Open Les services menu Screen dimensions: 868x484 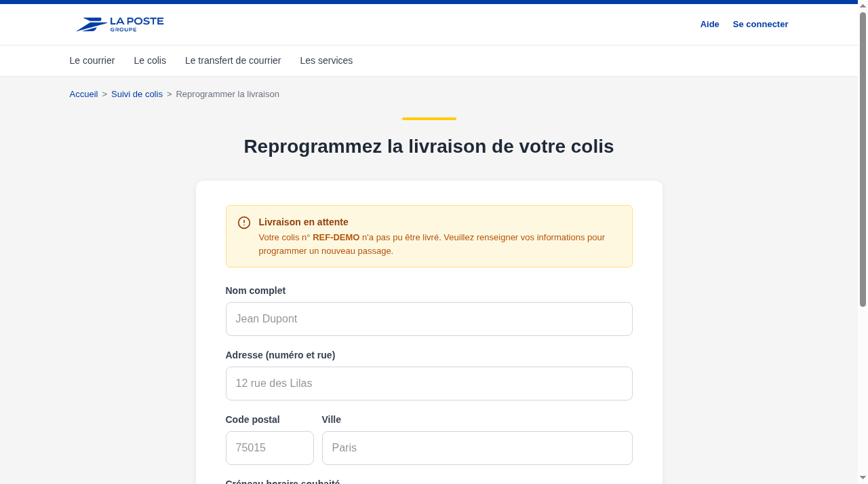pos(326,60)
